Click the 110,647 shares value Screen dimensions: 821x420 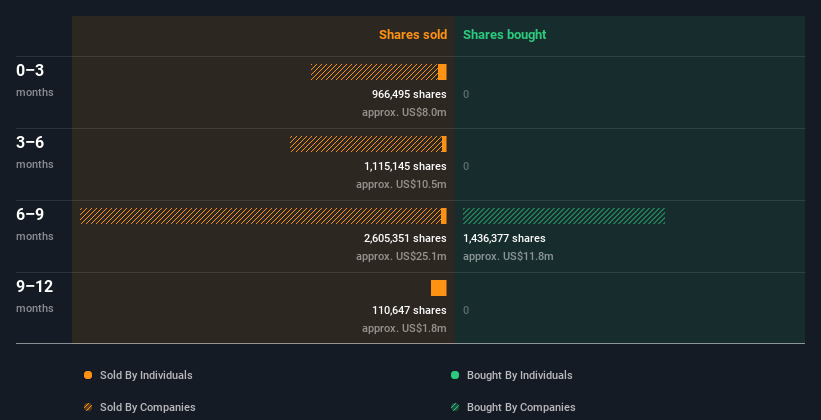point(409,310)
